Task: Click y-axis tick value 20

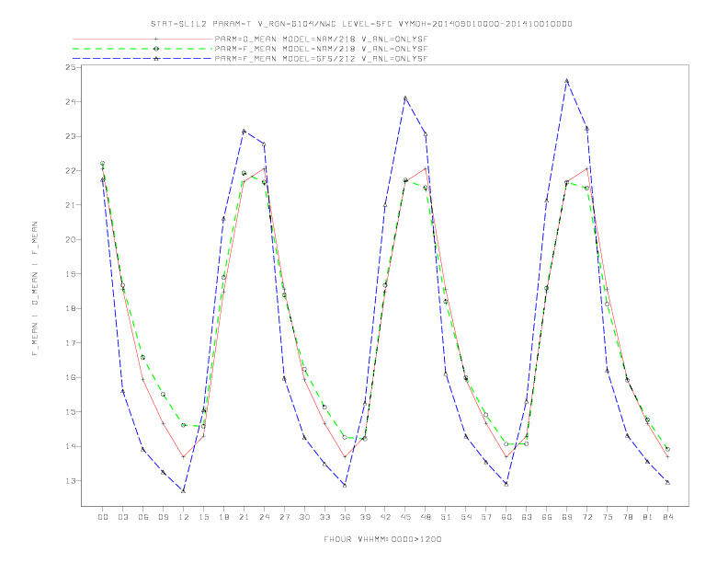Action: [71, 240]
